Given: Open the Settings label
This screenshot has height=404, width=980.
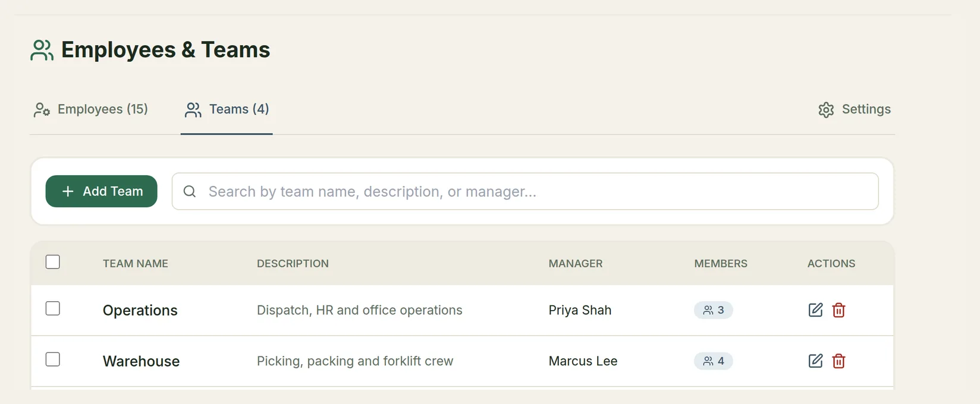Looking at the screenshot, I should coord(866,109).
